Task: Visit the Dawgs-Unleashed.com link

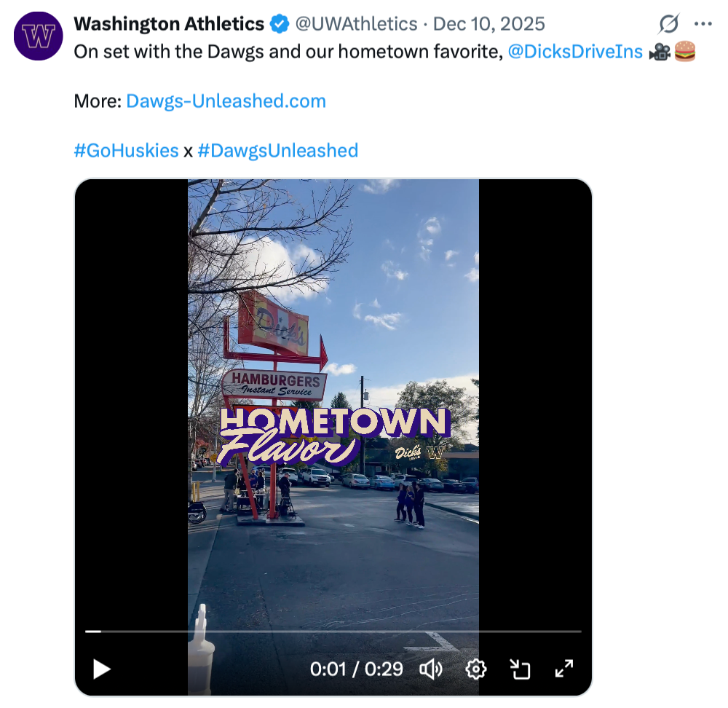Action: (226, 101)
